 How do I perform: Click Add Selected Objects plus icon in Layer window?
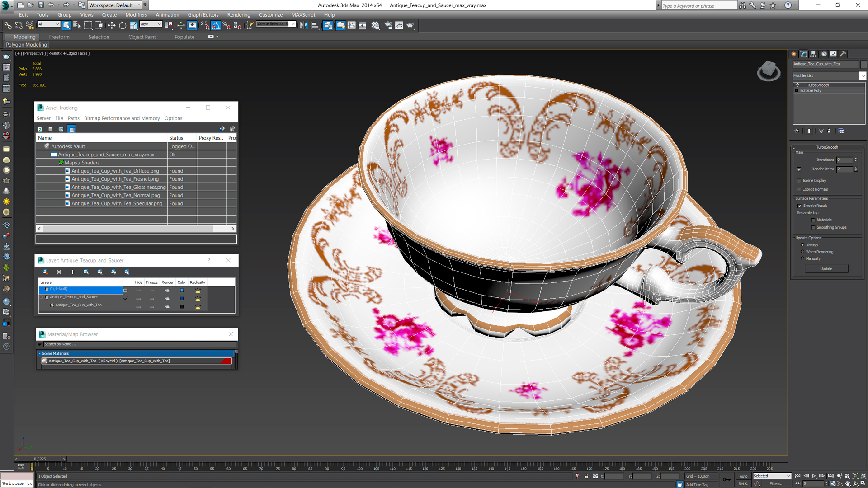(x=72, y=272)
